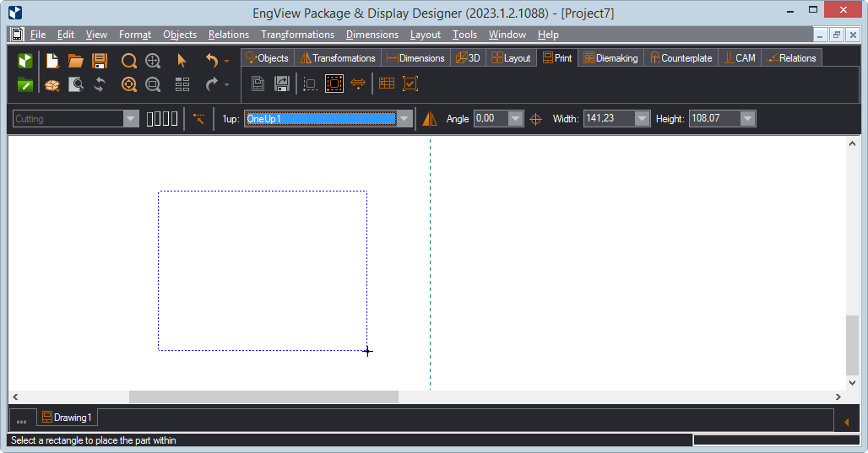Undo the last action
The height and width of the screenshot is (453, 868).
click(212, 60)
